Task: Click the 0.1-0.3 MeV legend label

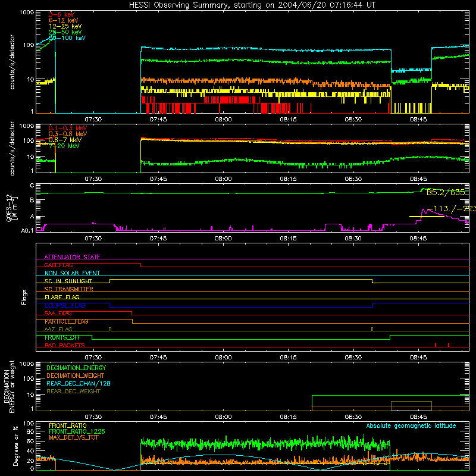Action: pos(68,128)
